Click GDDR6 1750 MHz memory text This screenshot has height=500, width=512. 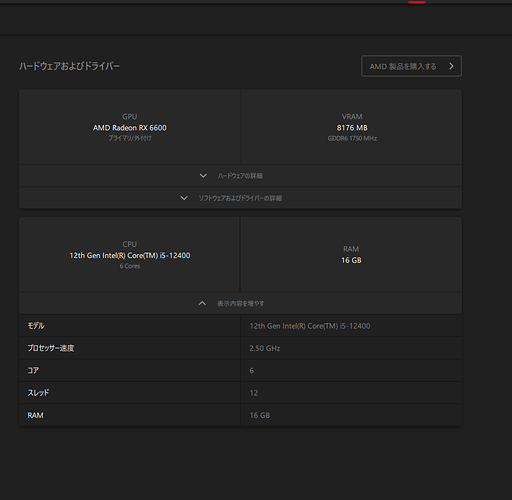click(352, 138)
